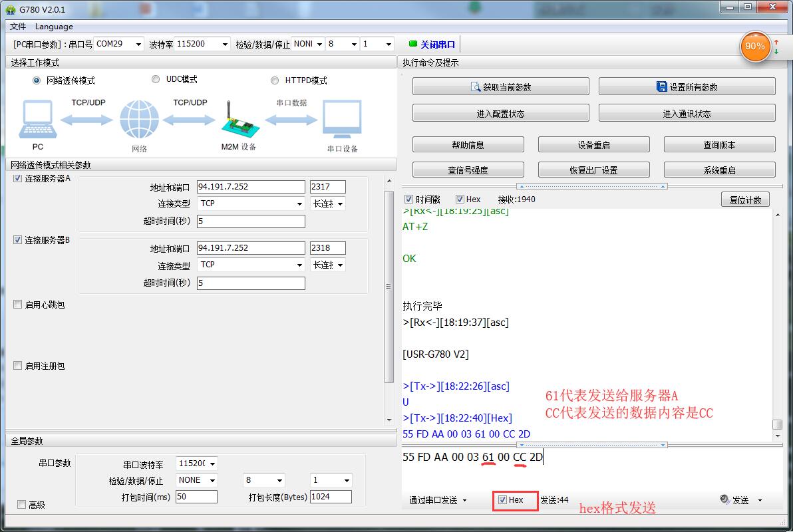Toggle the Hex checkbox in red box
This screenshot has width=793, height=532.
pyautogui.click(x=503, y=500)
